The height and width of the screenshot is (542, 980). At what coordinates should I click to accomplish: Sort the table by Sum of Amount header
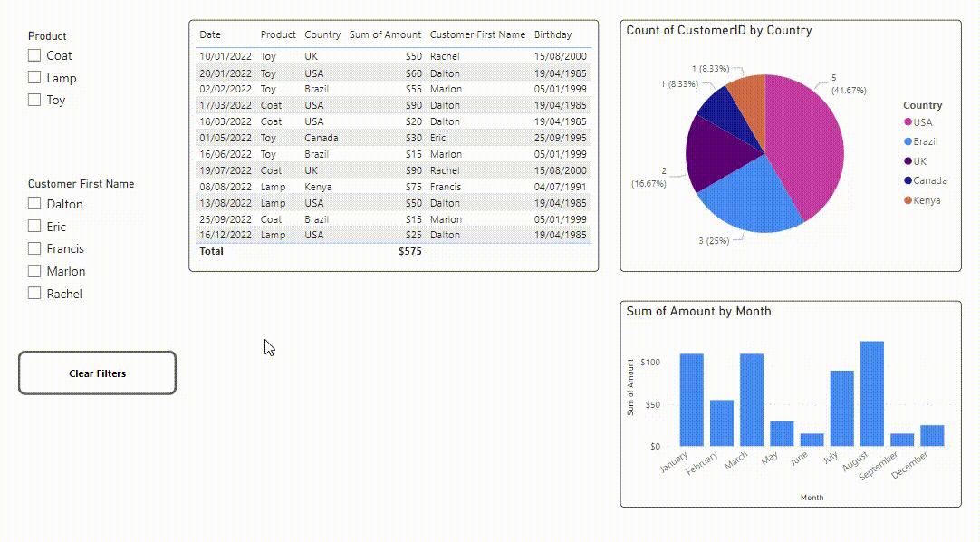[385, 34]
